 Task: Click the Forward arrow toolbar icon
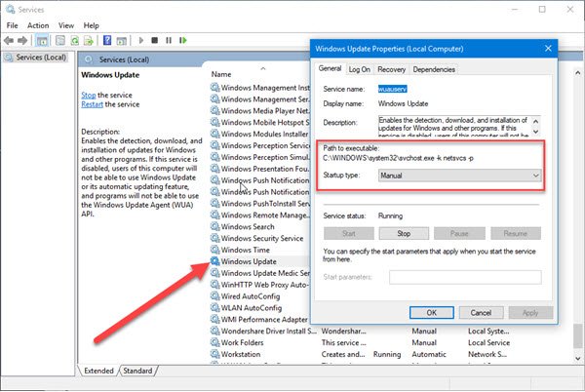click(22, 40)
